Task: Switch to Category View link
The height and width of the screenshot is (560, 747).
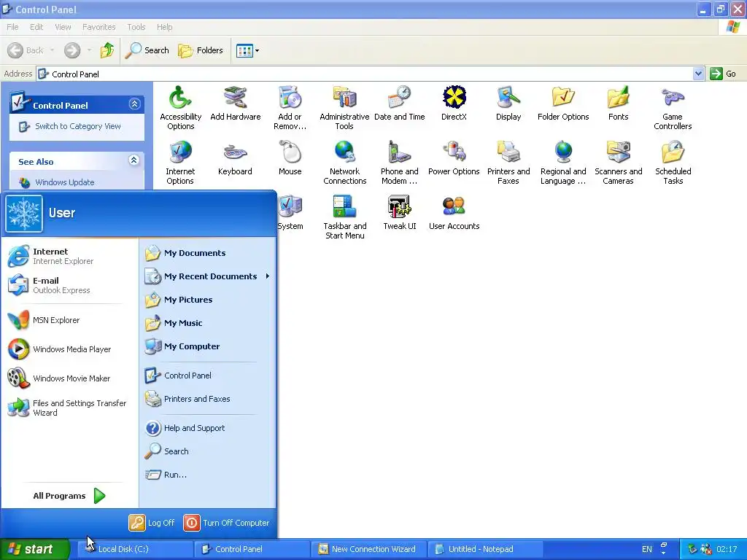Action: (x=77, y=126)
